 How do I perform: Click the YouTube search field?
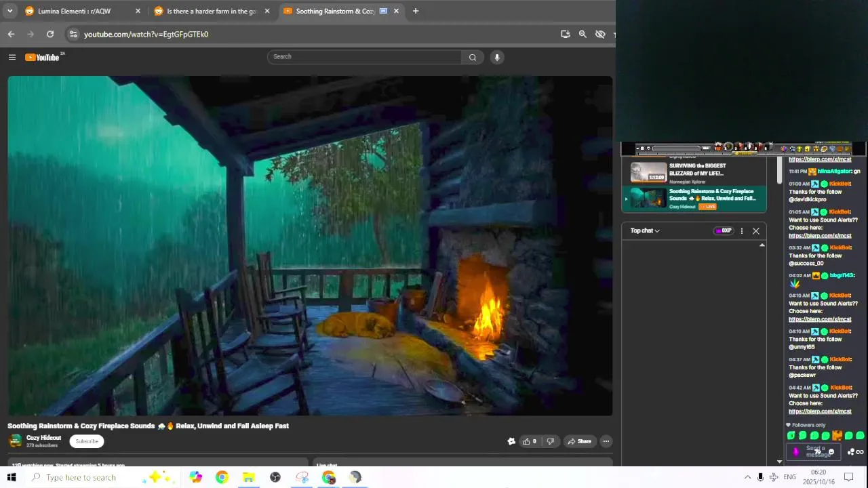[365, 57]
